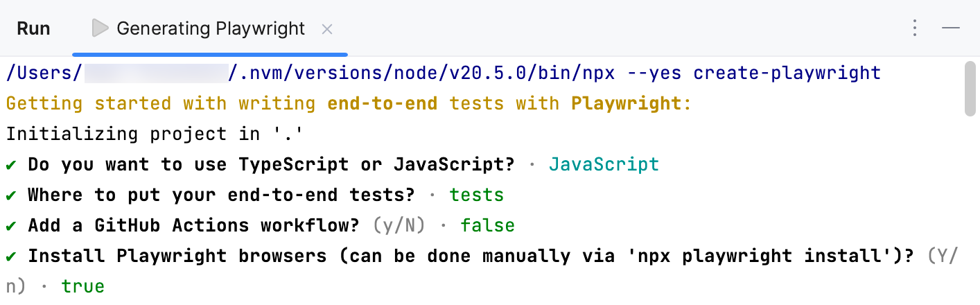
Task: Click the checkmark beside the GitHub Actions question
Action: [x=11, y=226]
